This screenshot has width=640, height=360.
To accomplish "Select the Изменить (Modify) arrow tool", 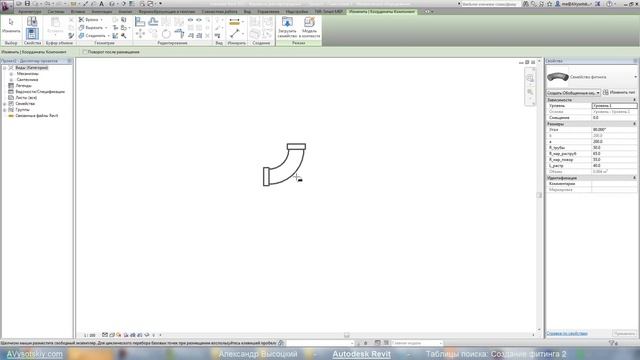I will tap(11, 24).
